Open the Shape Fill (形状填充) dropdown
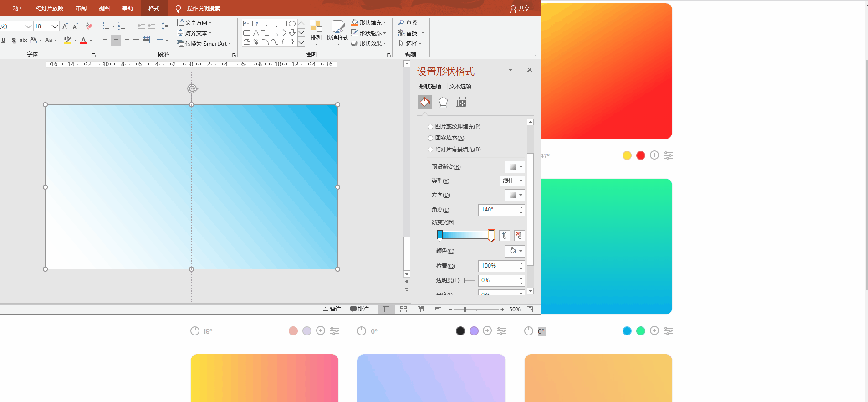 coord(369,22)
